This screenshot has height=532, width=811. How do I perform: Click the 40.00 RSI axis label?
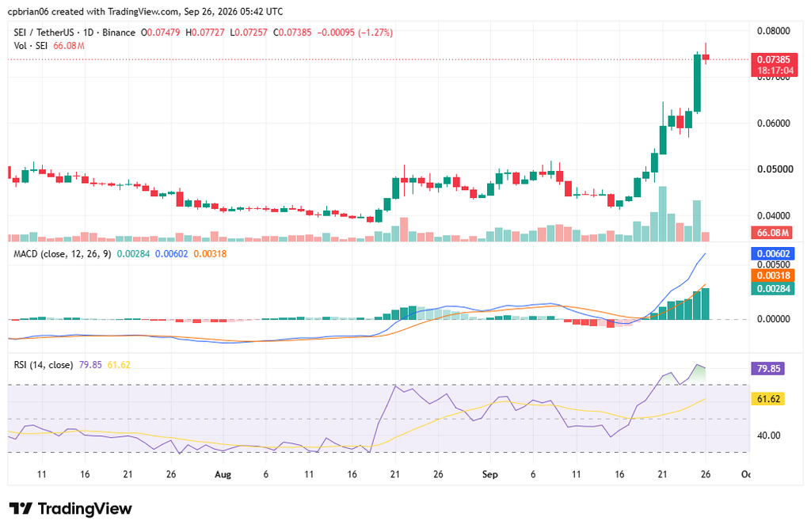pyautogui.click(x=768, y=436)
